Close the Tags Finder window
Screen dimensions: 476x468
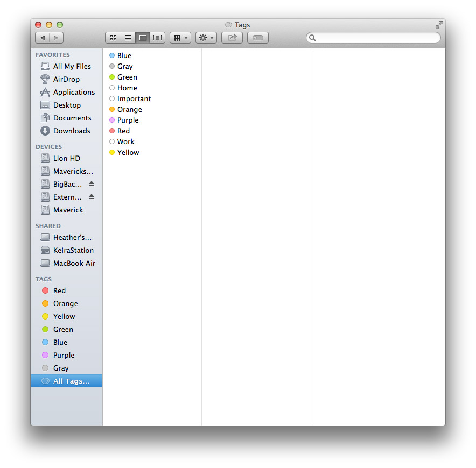point(38,25)
